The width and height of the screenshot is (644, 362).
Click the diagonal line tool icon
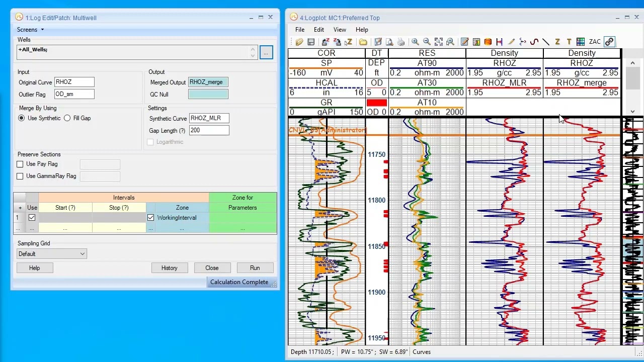point(546,42)
